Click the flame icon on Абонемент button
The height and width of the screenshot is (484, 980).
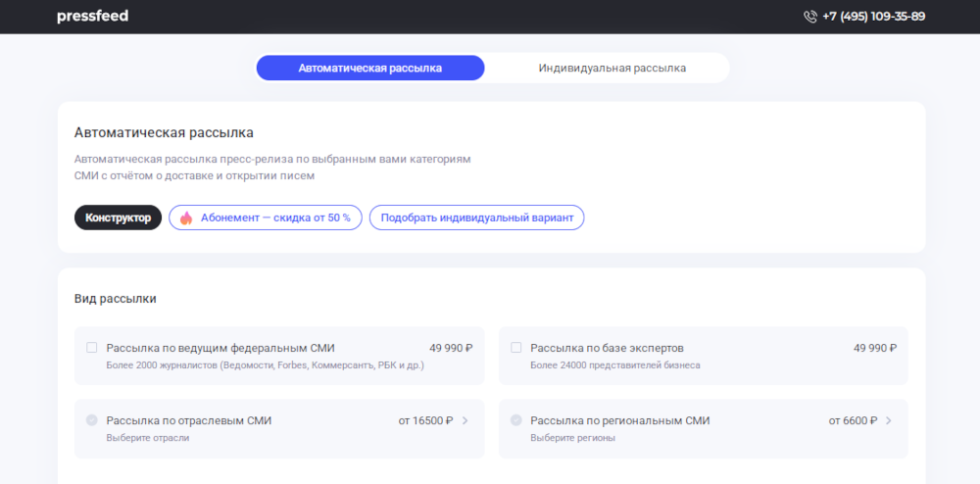click(x=186, y=218)
